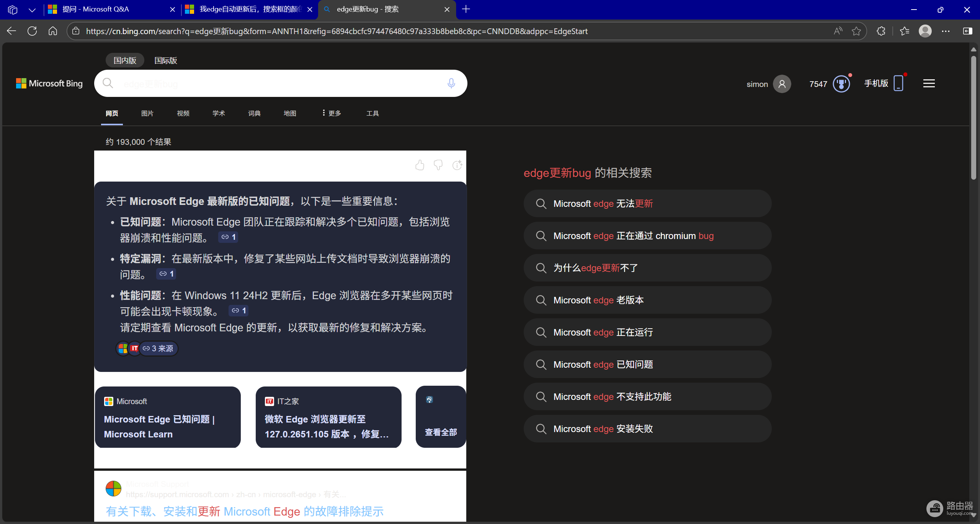Search related edge 正在通过 chromium bug

point(647,236)
